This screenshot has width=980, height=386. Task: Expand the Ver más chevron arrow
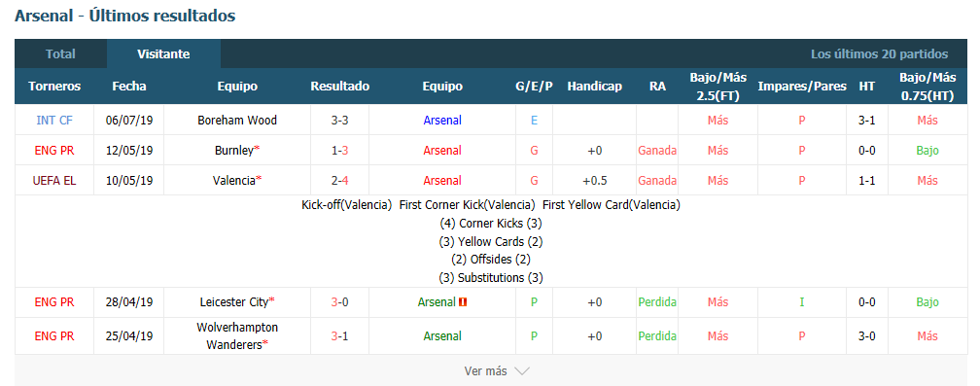522,371
